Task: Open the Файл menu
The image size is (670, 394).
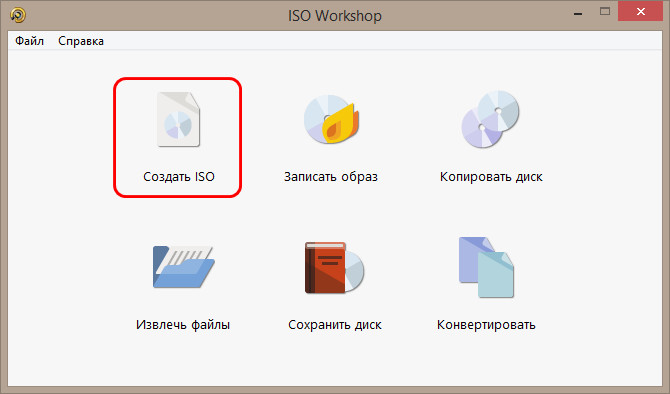Action: click(29, 41)
